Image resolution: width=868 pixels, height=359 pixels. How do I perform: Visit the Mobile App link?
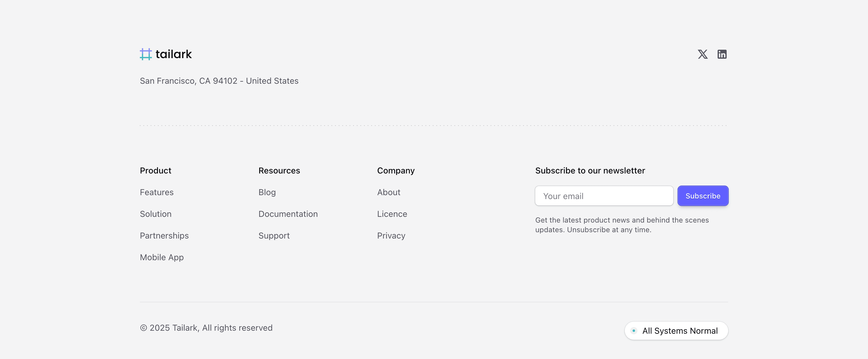(162, 257)
